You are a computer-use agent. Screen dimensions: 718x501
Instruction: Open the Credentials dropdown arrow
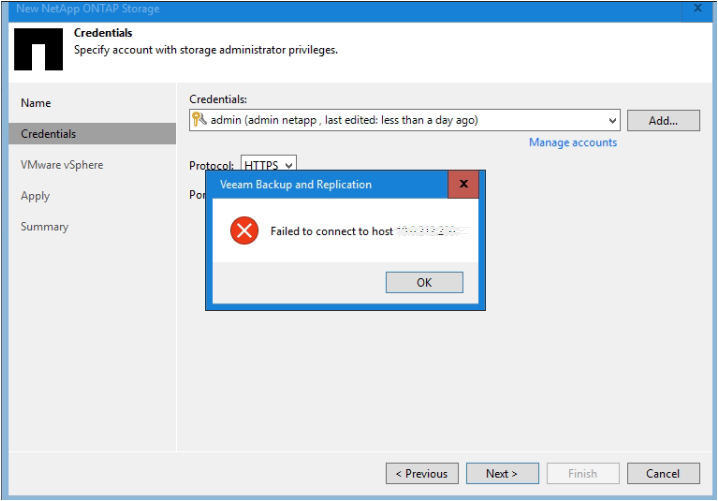click(612, 120)
